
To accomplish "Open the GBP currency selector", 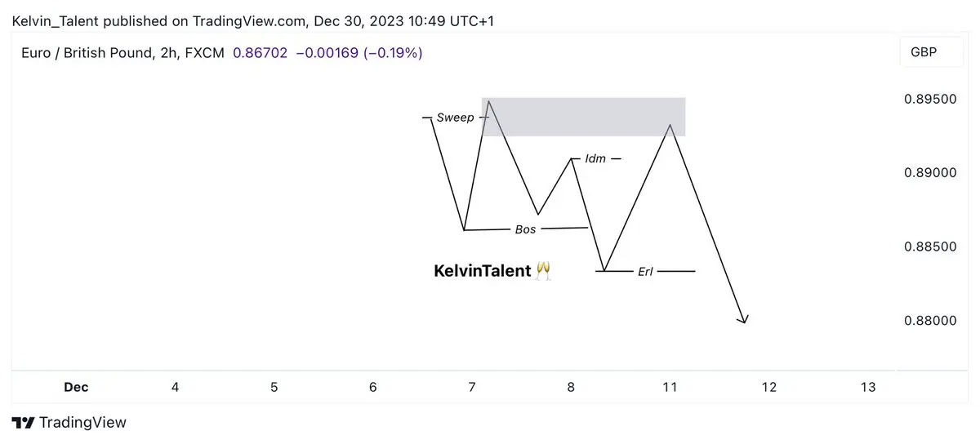I will [924, 53].
